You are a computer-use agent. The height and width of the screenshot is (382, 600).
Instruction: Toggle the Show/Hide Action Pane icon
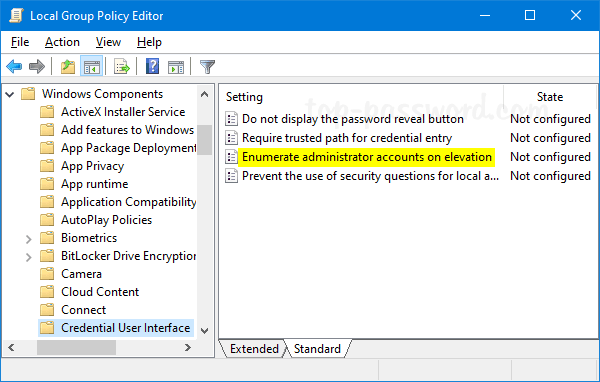tap(176, 67)
